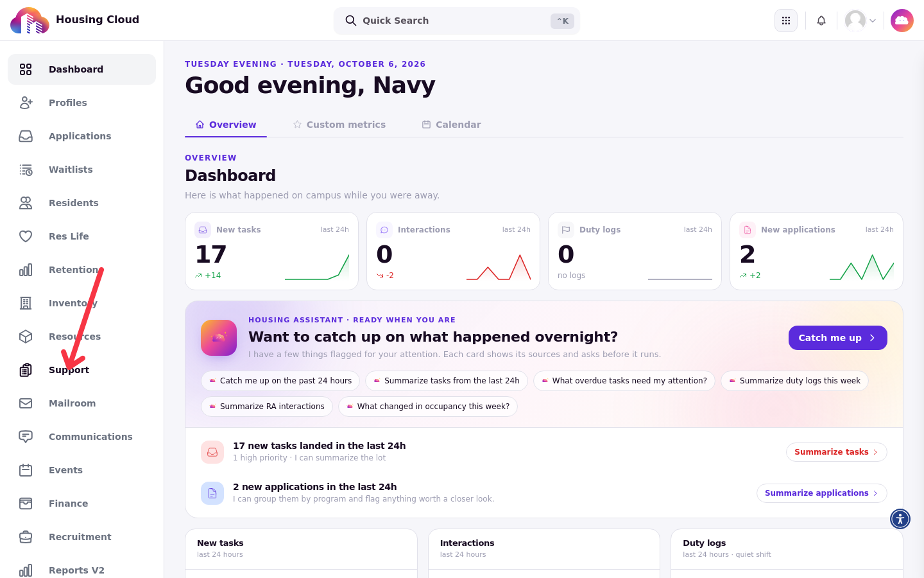Switch to the Custom metrics tab
The height and width of the screenshot is (578, 924).
pos(339,125)
